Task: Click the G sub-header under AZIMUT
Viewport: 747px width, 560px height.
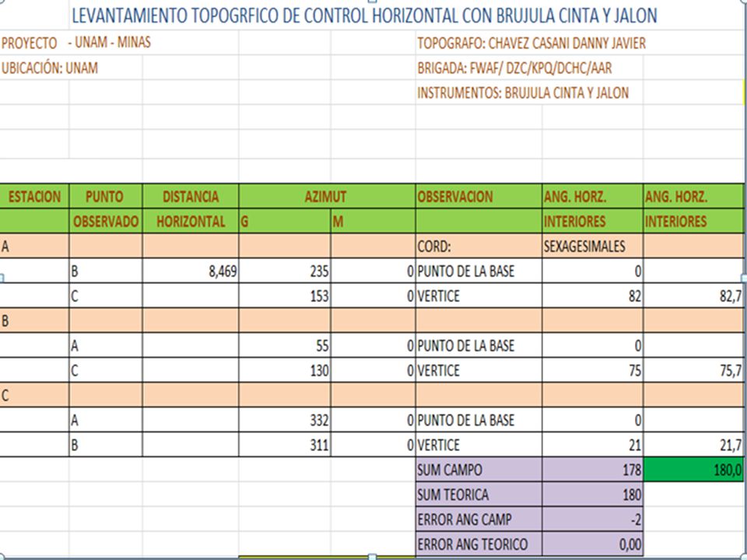Action: [x=285, y=221]
